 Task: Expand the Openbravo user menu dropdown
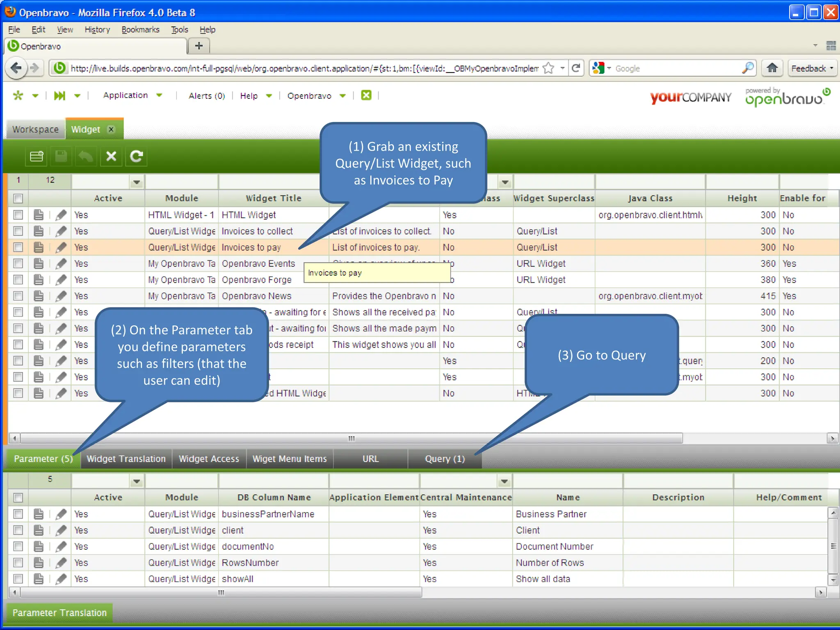pyautogui.click(x=343, y=96)
